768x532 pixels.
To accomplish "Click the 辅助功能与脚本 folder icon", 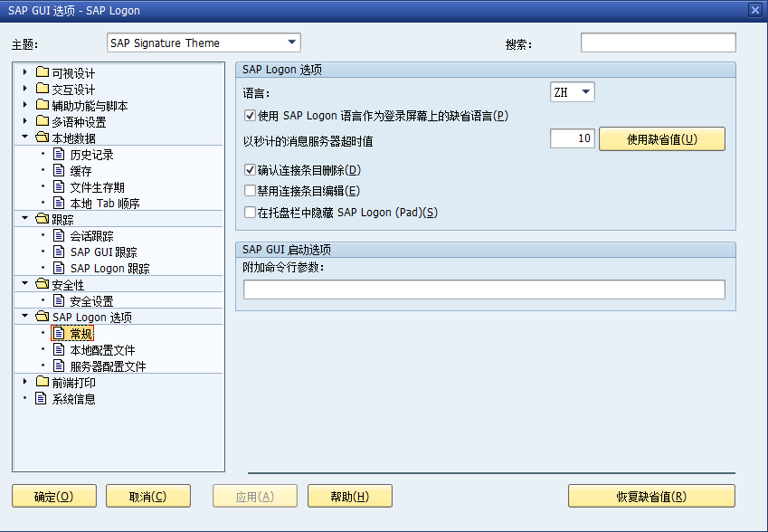I will click(43, 105).
